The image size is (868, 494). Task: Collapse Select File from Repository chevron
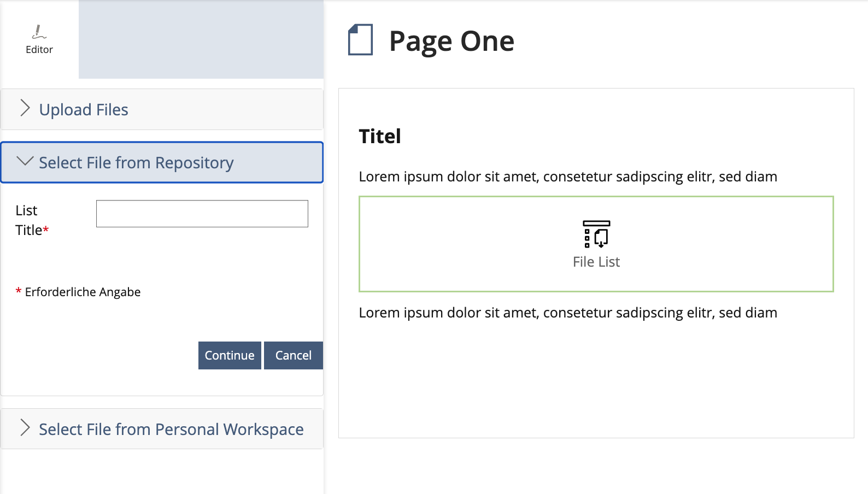pyautogui.click(x=25, y=161)
